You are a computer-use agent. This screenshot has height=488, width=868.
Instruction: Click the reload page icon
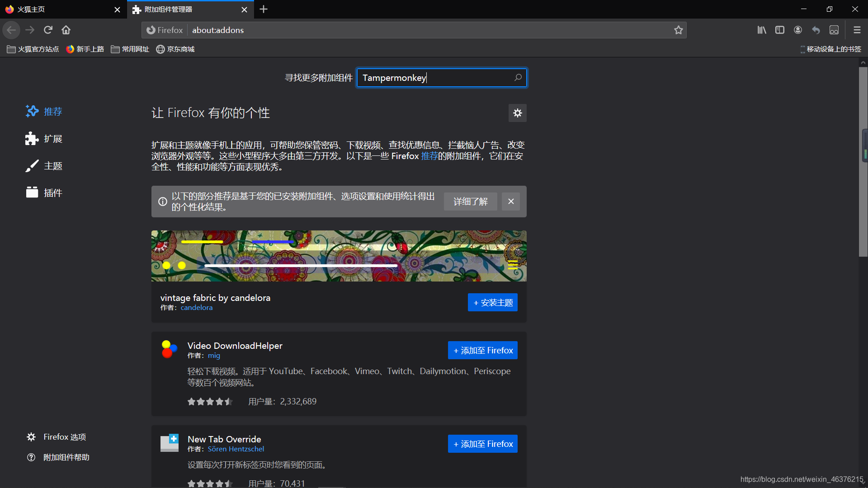click(48, 30)
